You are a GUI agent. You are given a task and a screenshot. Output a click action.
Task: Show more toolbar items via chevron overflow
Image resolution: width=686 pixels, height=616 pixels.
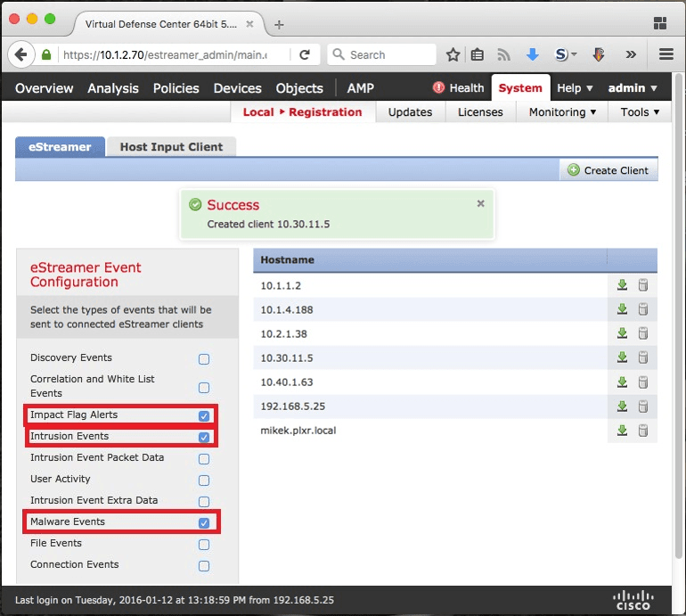point(631,54)
